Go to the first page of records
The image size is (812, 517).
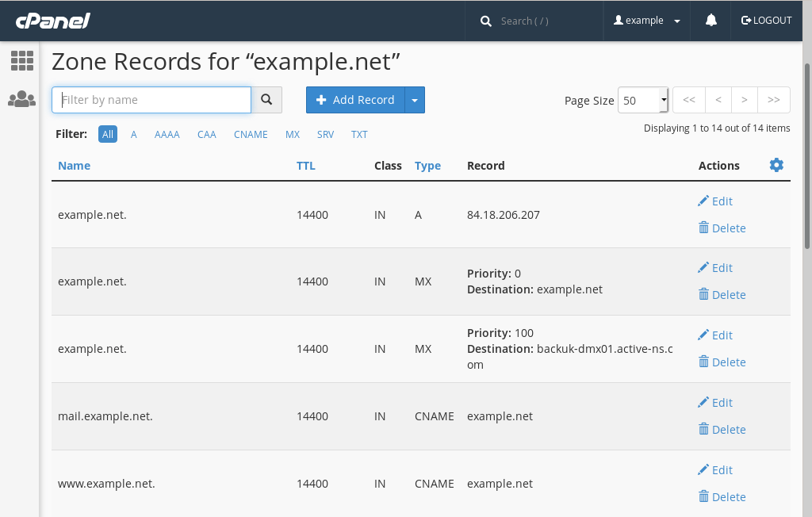click(x=688, y=100)
